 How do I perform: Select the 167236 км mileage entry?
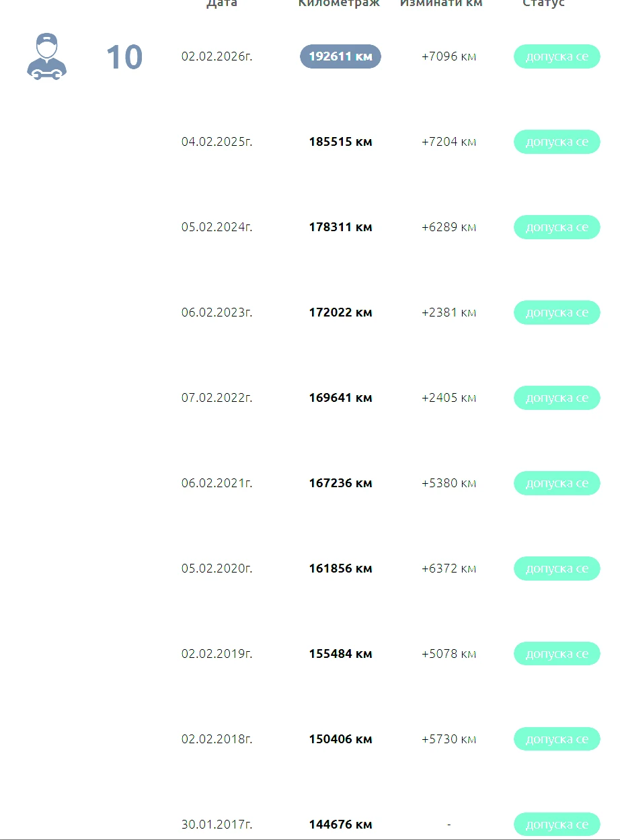[340, 483]
